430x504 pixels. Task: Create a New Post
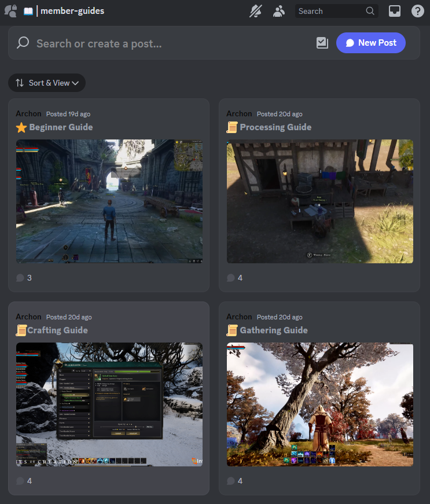point(370,43)
